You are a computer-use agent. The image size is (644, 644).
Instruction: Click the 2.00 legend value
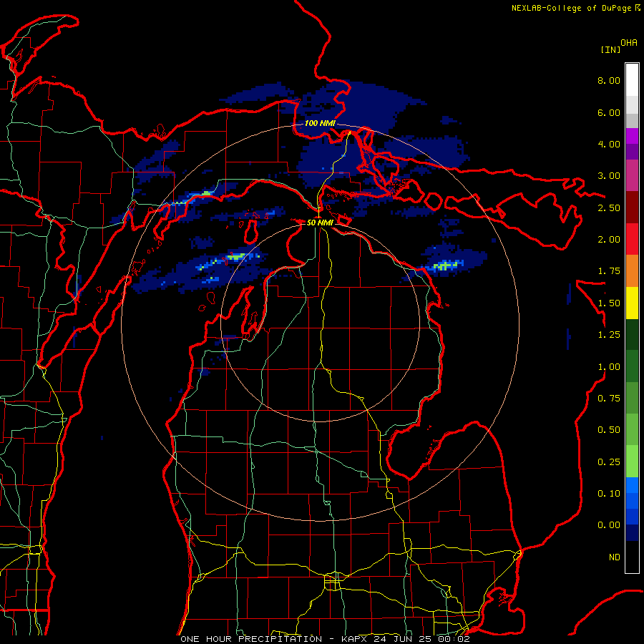click(x=609, y=240)
